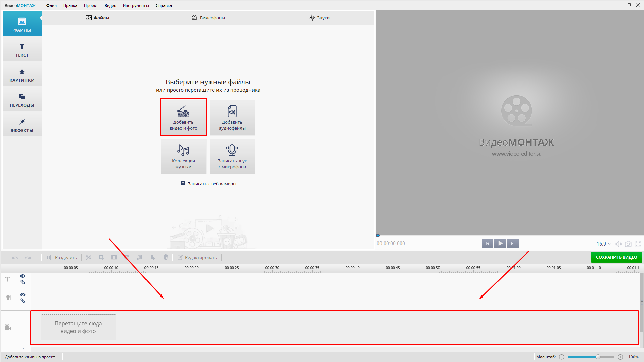Toggle the text track link icon
The height and width of the screenshot is (362, 644).
click(23, 282)
